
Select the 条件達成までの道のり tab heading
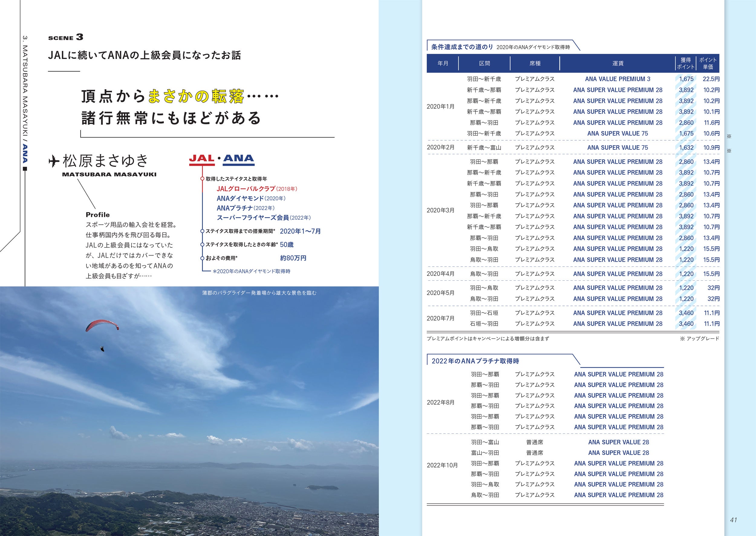462,47
